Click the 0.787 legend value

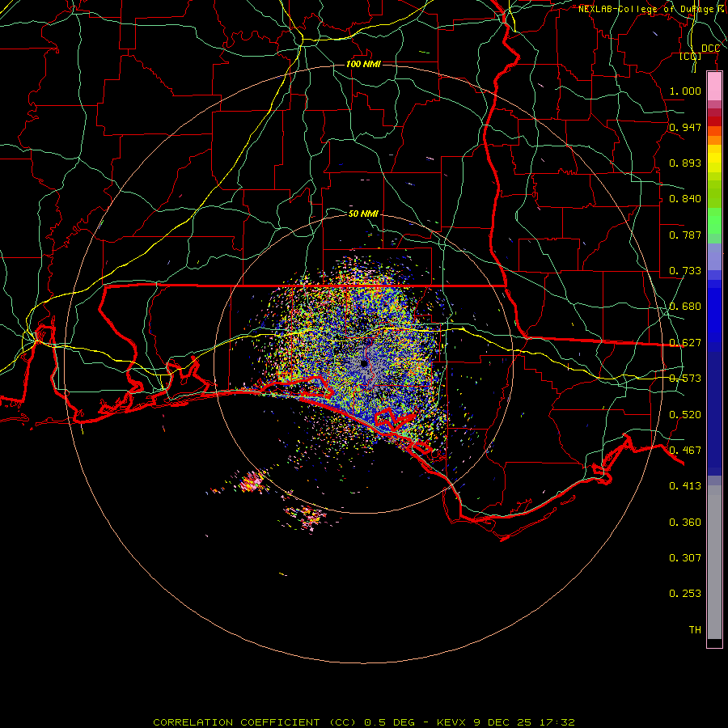[685, 235]
